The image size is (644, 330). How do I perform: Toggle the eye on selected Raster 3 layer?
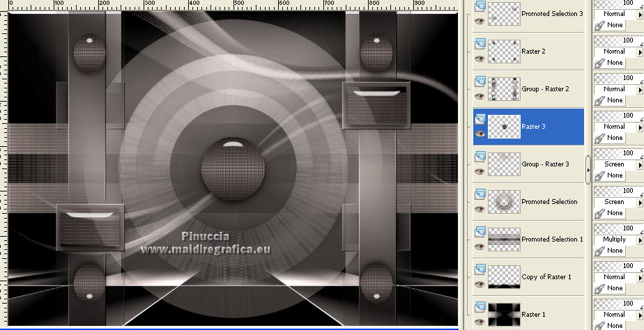tap(480, 134)
